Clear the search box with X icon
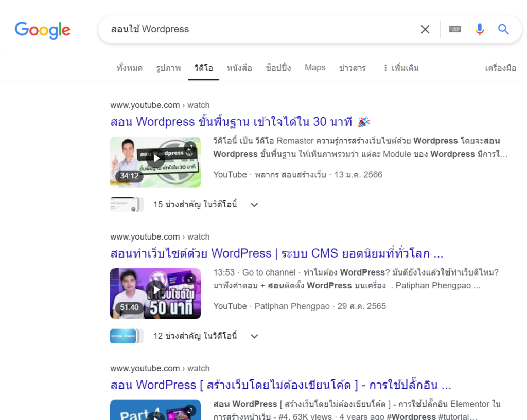This screenshot has width=527, height=420. tap(425, 30)
